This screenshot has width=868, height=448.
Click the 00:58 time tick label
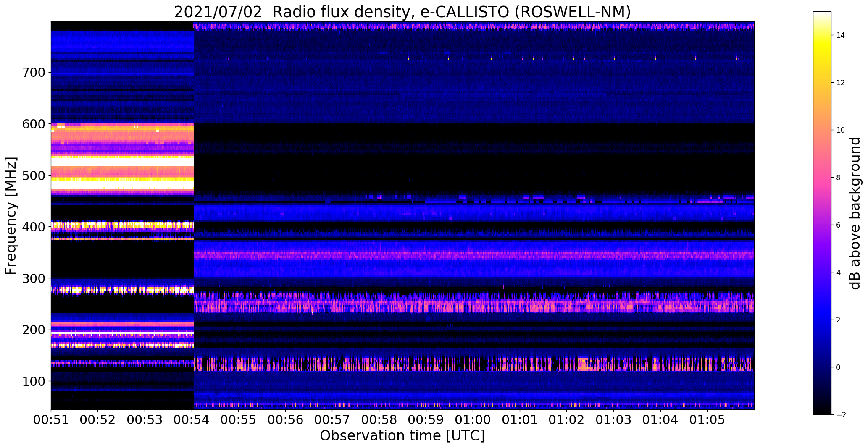[379, 419]
